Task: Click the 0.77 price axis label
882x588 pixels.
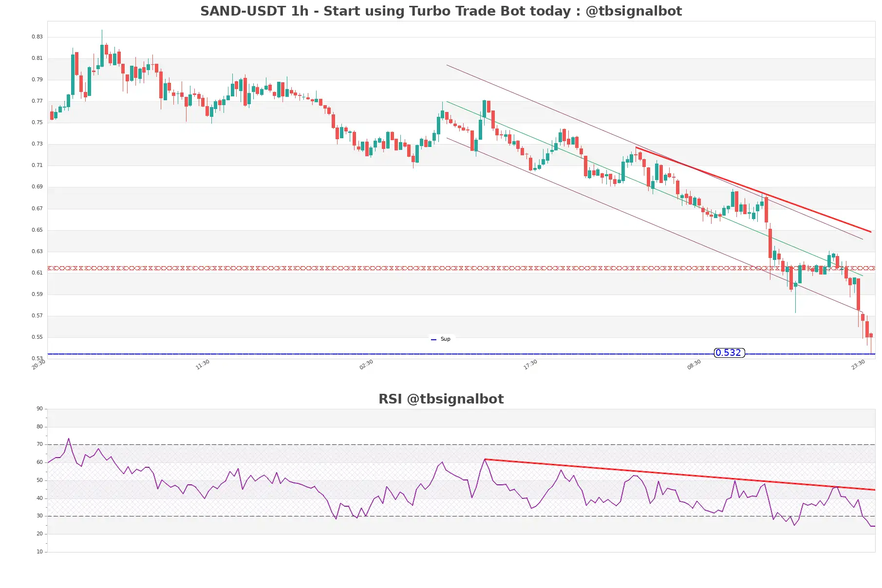Action: [37, 101]
